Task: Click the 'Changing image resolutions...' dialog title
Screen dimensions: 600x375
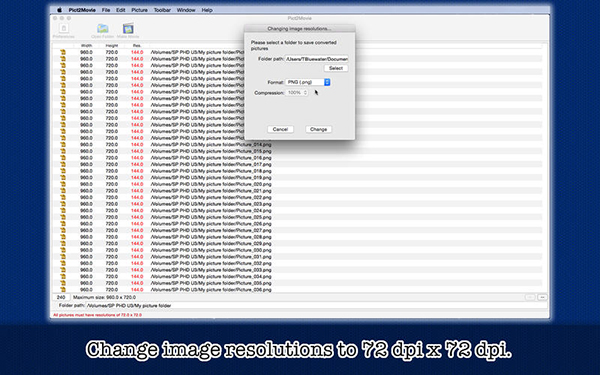Action: (x=299, y=29)
